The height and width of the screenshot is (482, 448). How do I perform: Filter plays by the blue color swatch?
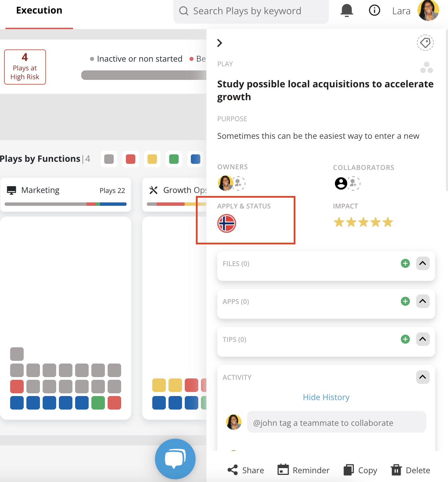196,159
